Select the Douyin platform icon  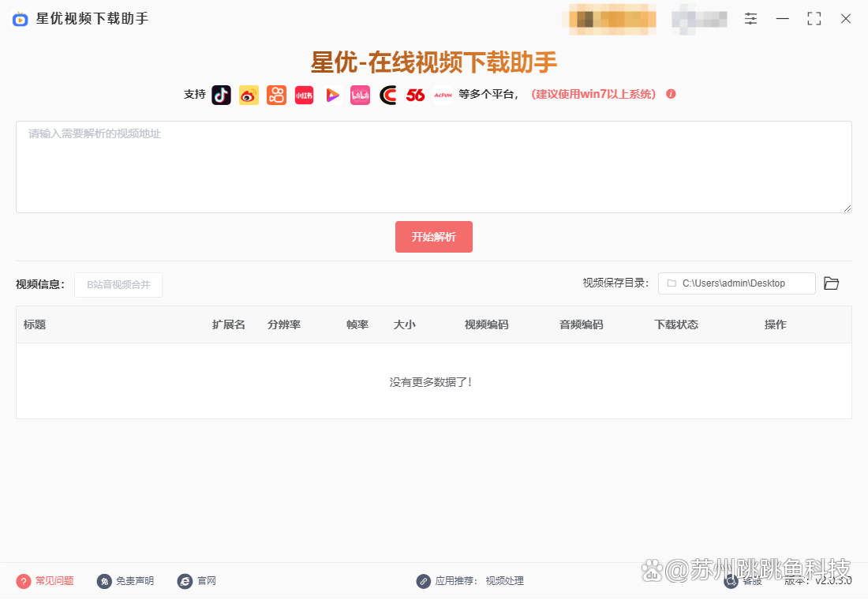click(221, 95)
